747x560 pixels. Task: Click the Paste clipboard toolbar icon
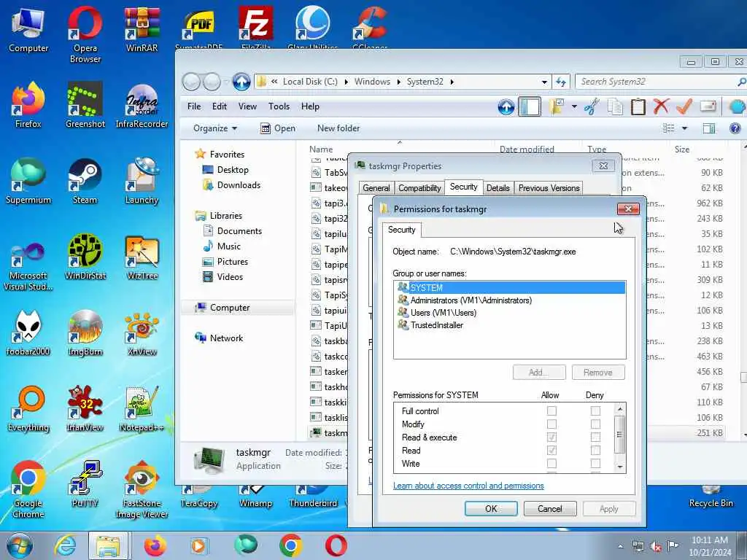[638, 106]
